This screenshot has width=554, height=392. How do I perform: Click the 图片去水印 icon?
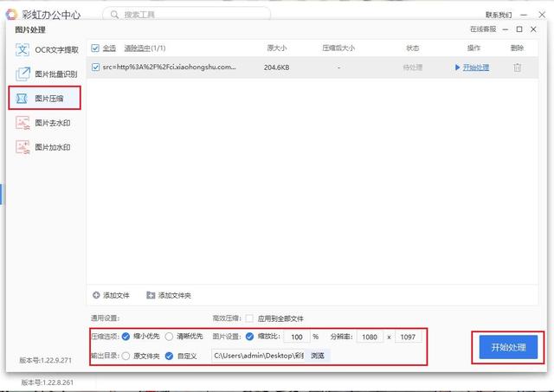(23, 123)
